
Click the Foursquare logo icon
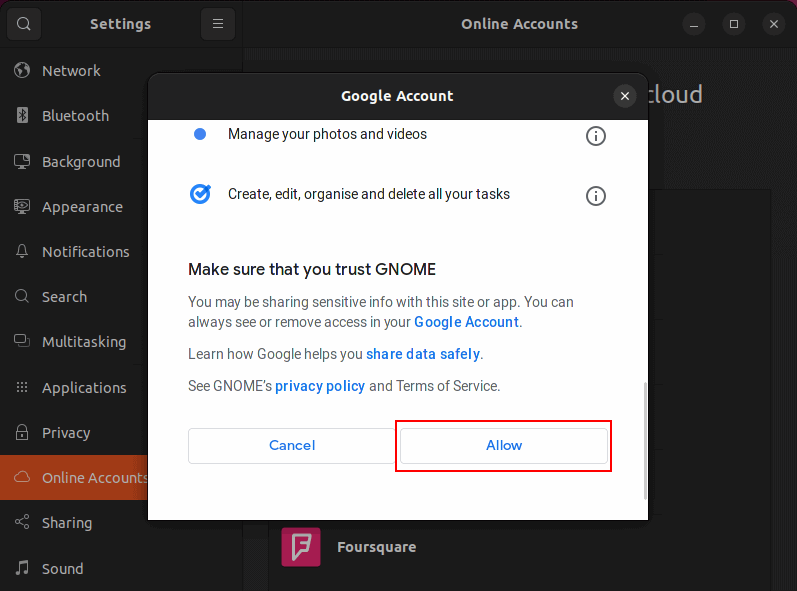point(301,547)
